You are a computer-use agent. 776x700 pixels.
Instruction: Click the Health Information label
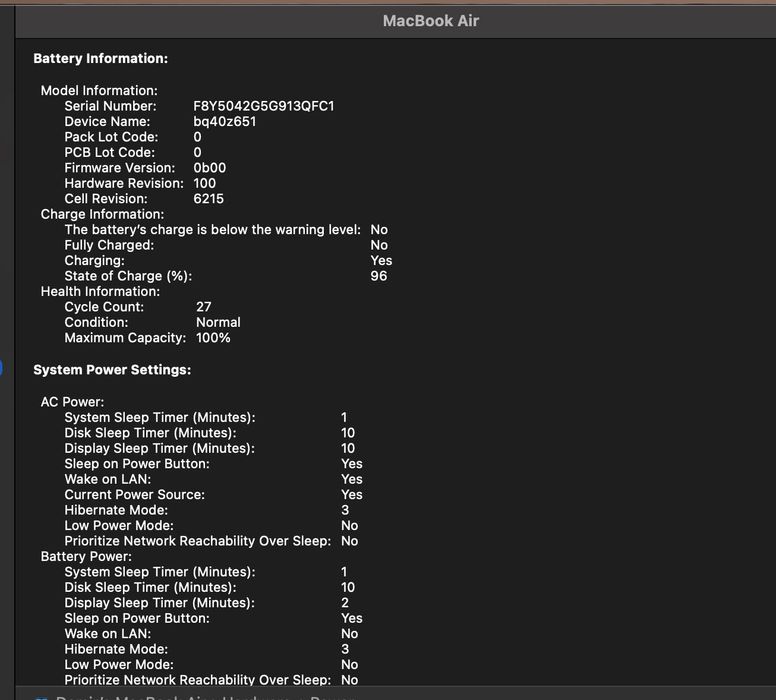click(x=100, y=291)
